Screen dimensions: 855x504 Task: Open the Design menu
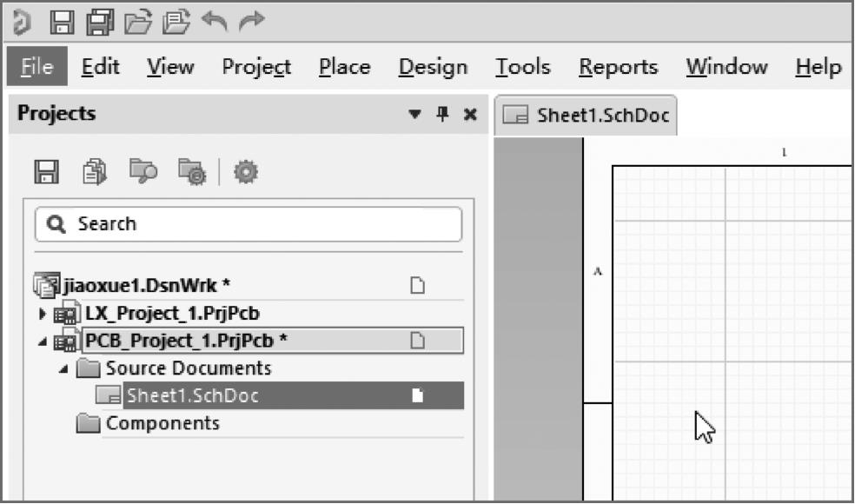[x=433, y=67]
